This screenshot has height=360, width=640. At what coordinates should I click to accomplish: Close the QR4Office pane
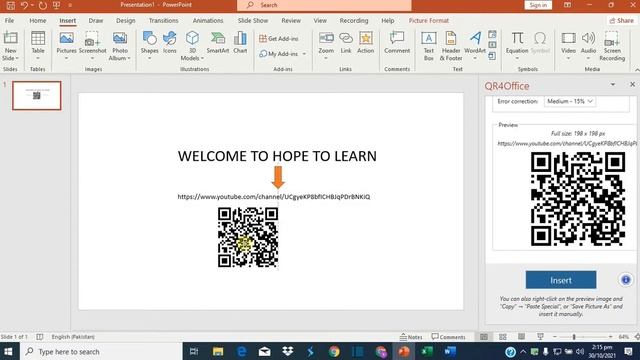(632, 84)
